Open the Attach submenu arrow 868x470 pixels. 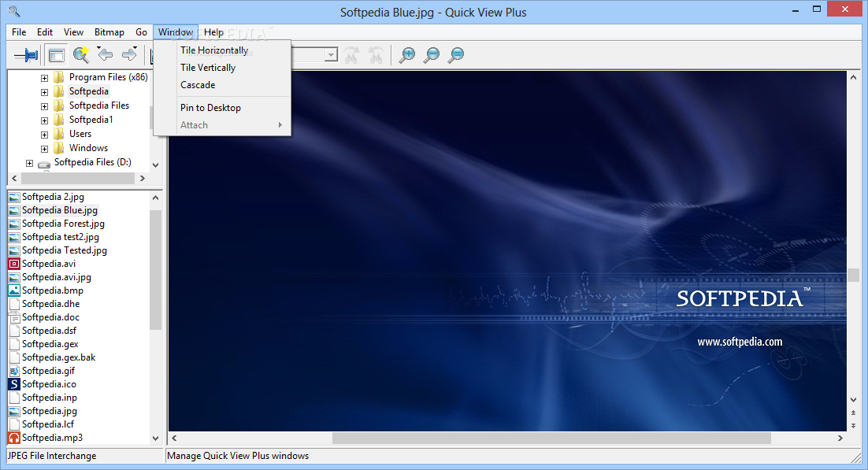click(280, 125)
